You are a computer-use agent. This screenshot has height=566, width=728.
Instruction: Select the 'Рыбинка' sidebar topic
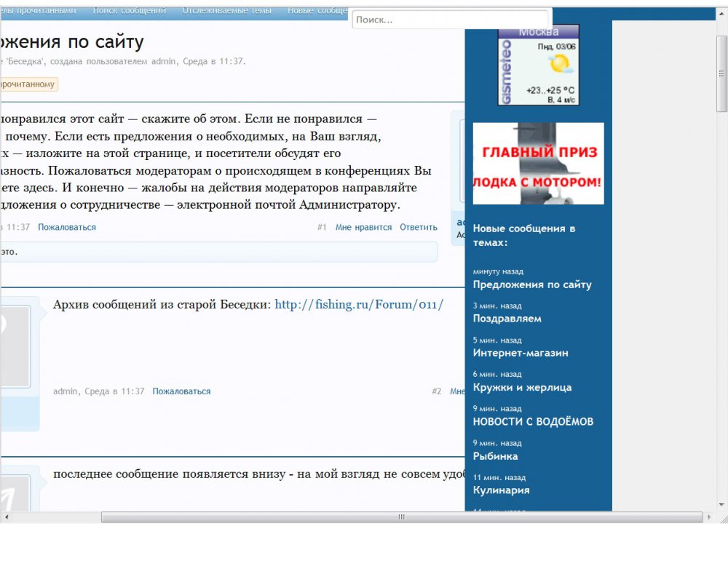point(495,456)
